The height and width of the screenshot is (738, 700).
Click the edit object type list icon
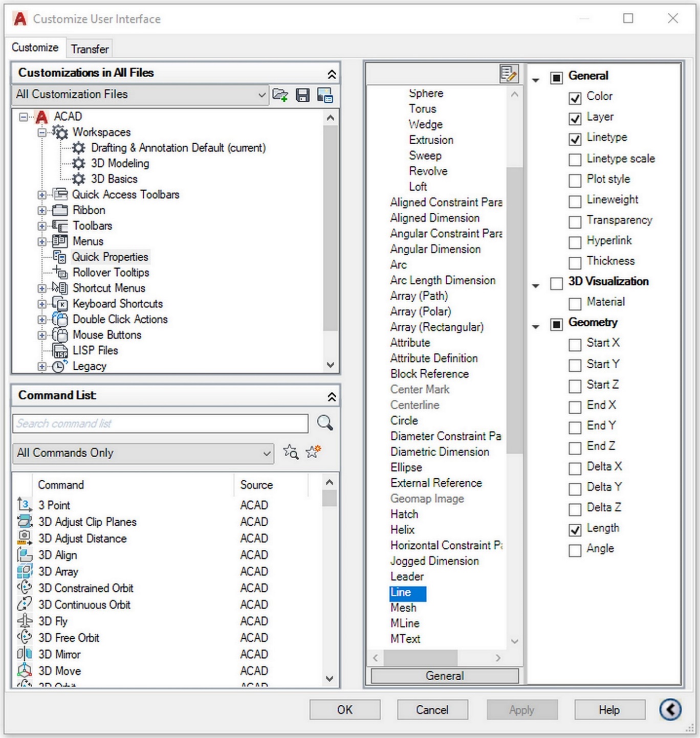pos(509,74)
